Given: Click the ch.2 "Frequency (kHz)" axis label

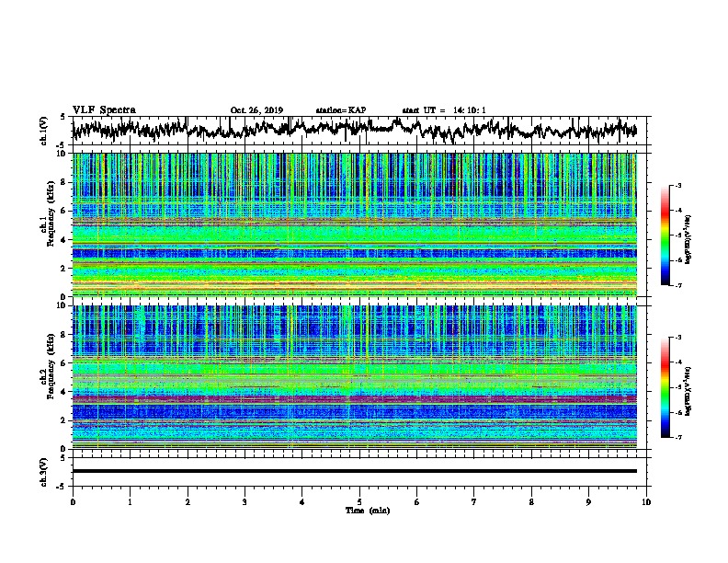Looking at the screenshot, I should 51,366.
